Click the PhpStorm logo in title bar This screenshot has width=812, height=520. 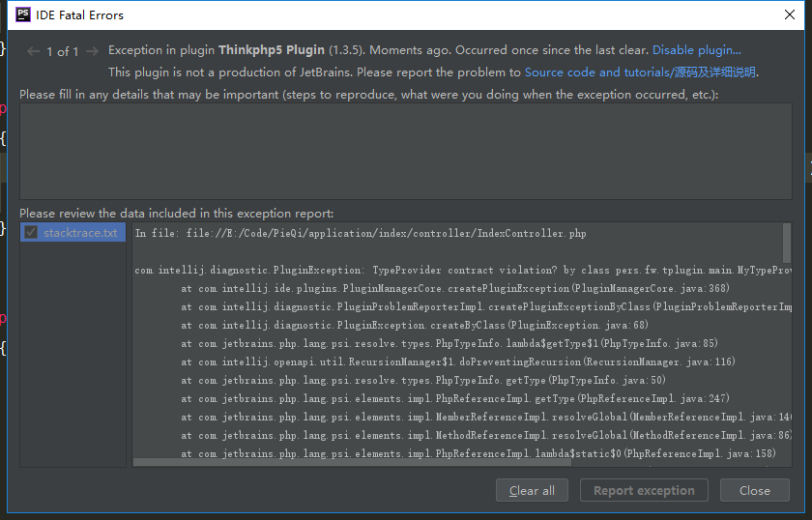(x=23, y=14)
